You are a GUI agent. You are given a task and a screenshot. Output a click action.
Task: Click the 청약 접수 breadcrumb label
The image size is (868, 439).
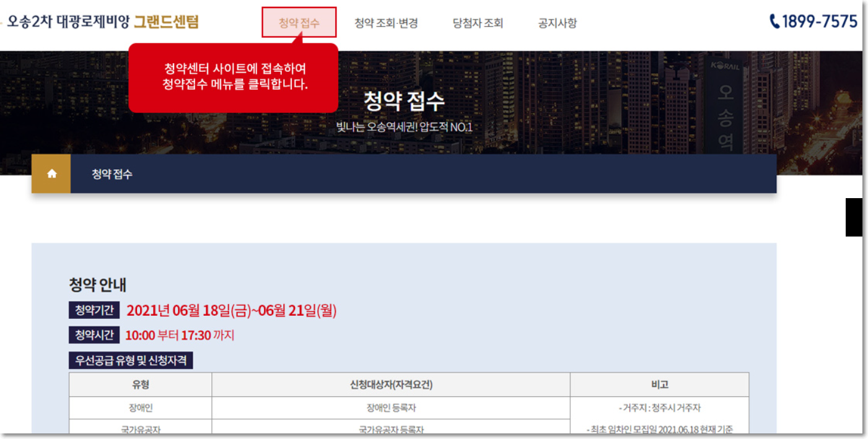(x=112, y=174)
